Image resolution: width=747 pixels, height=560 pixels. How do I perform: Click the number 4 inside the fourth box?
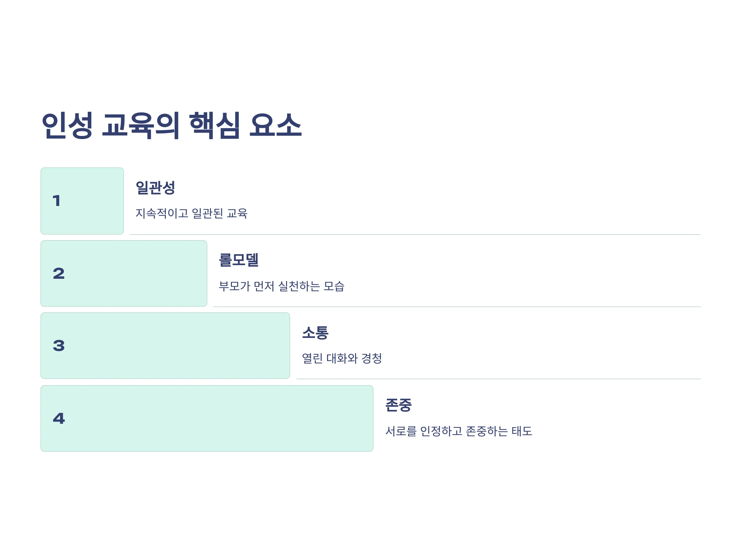point(59,418)
